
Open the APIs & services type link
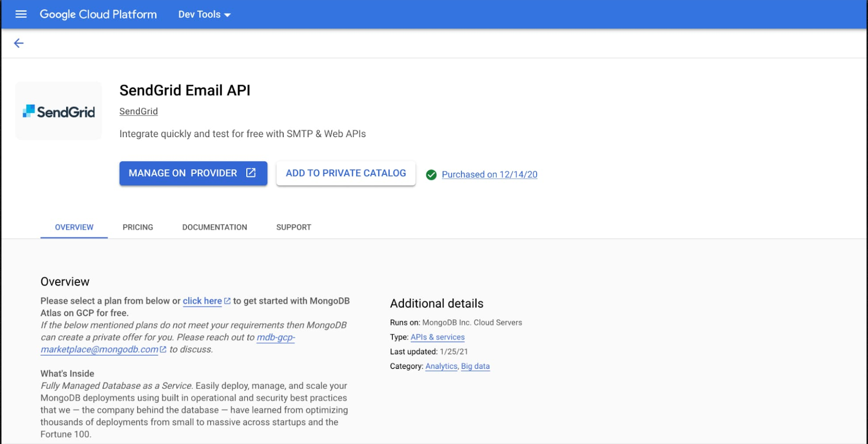coord(438,337)
